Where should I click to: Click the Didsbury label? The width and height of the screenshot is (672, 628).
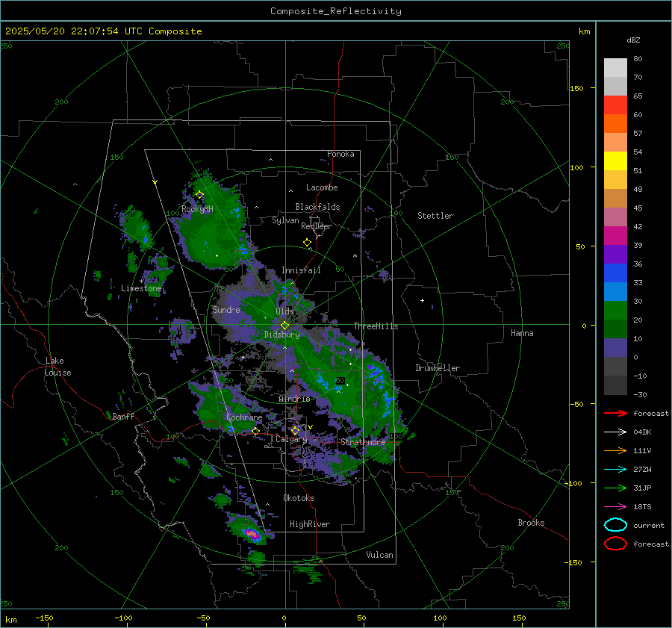coord(281,335)
